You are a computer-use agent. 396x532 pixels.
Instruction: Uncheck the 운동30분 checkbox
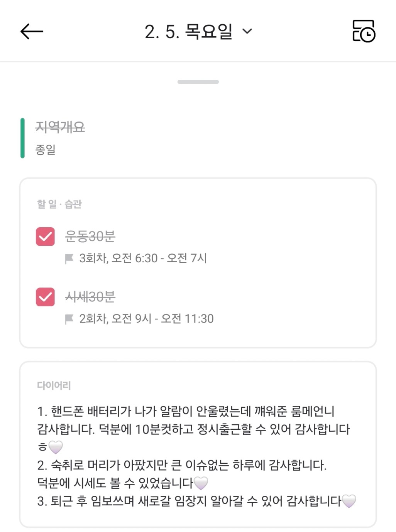[x=45, y=236]
